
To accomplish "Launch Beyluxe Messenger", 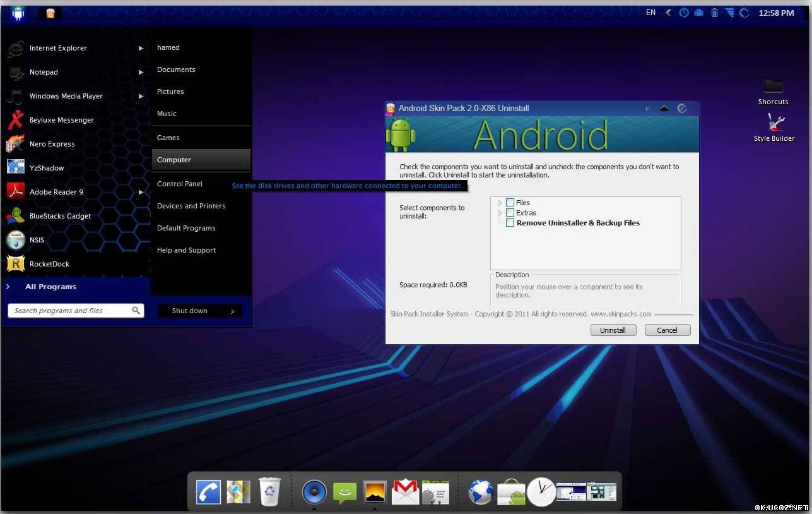I will pos(76,120).
